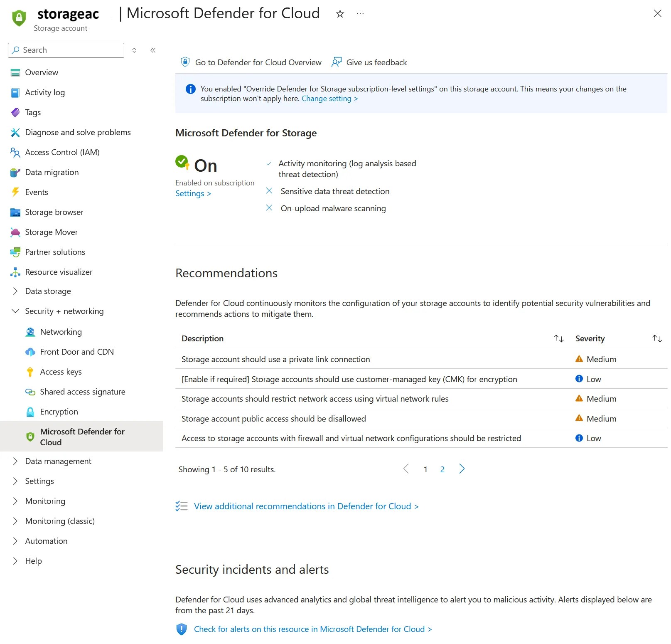Image resolution: width=671 pixels, height=644 pixels.
Task: Expand the Help section
Action: [x=15, y=561]
